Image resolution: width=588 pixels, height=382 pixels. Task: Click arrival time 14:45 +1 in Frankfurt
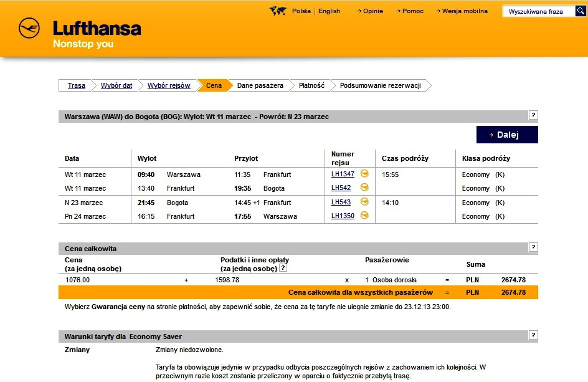tap(247, 203)
